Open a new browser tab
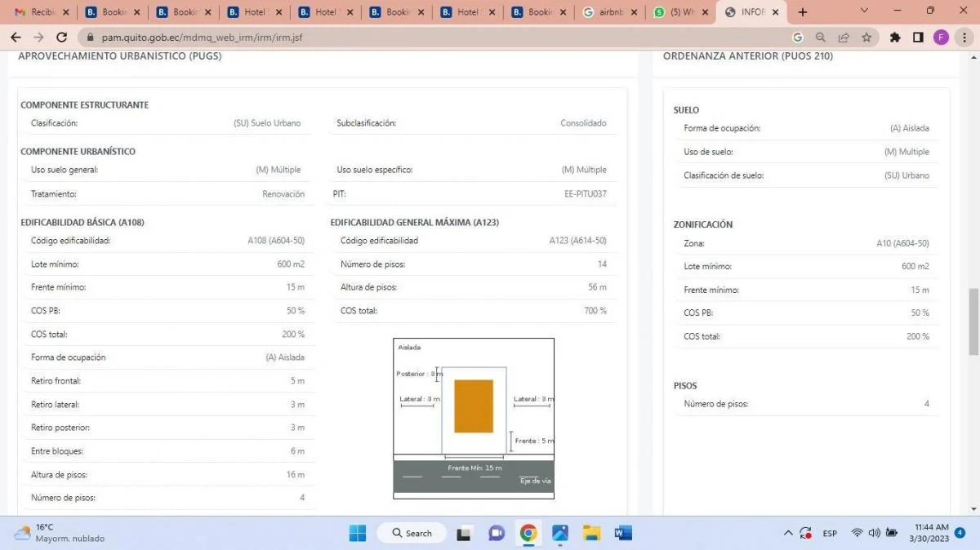980x550 pixels. tap(803, 12)
